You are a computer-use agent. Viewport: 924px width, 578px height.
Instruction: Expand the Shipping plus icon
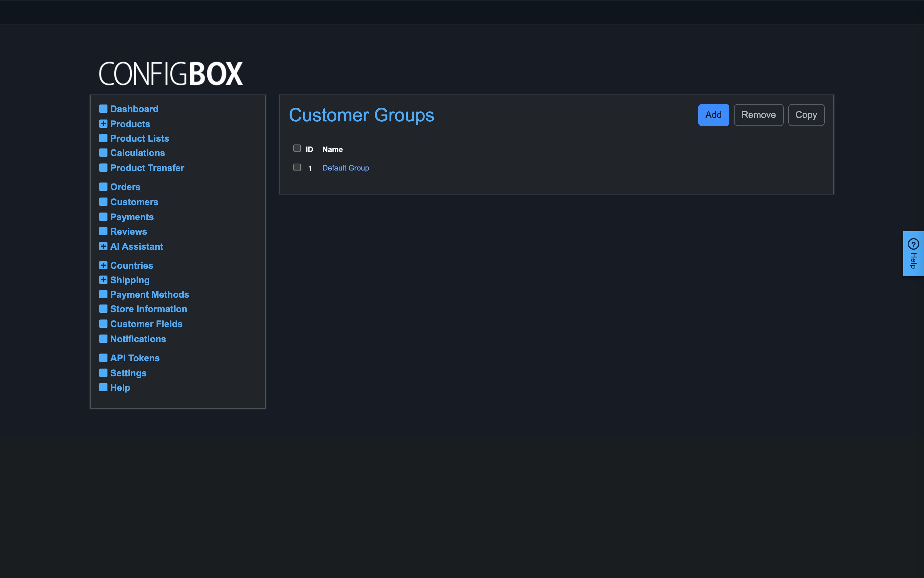pyautogui.click(x=103, y=280)
